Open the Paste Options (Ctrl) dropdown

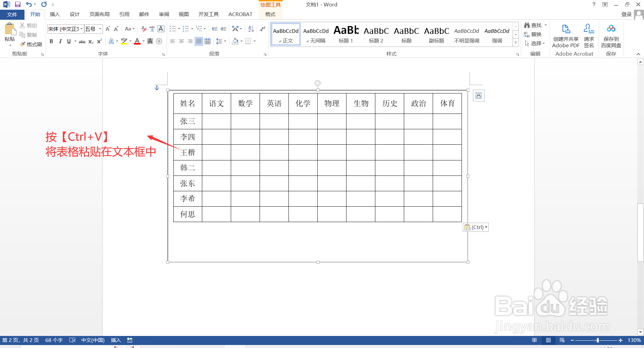(x=476, y=227)
